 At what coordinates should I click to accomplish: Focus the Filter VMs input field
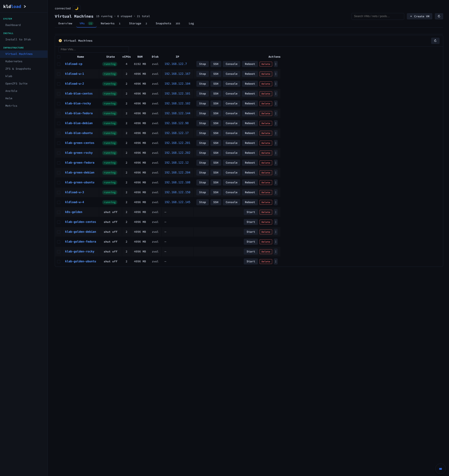pos(94,49)
